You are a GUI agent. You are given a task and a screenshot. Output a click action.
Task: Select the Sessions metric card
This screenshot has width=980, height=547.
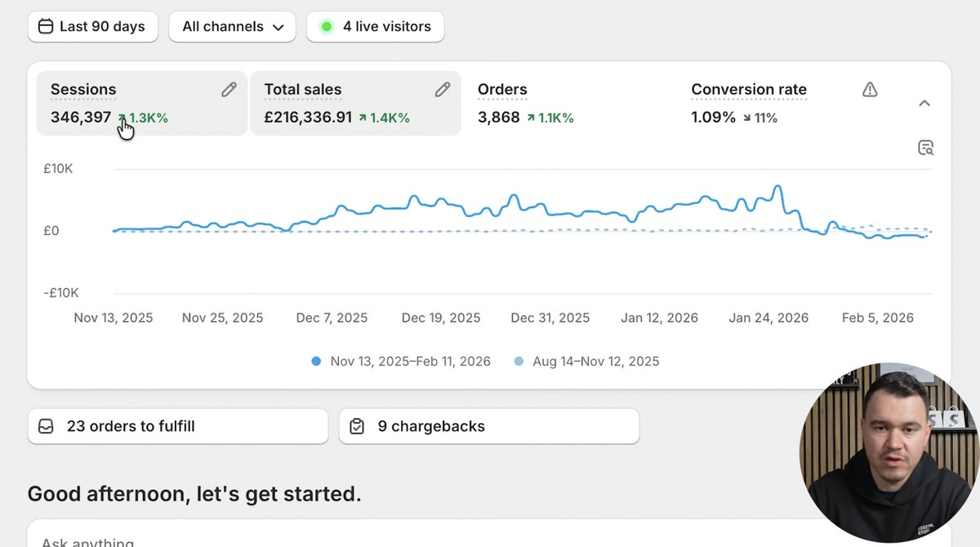pyautogui.click(x=141, y=103)
